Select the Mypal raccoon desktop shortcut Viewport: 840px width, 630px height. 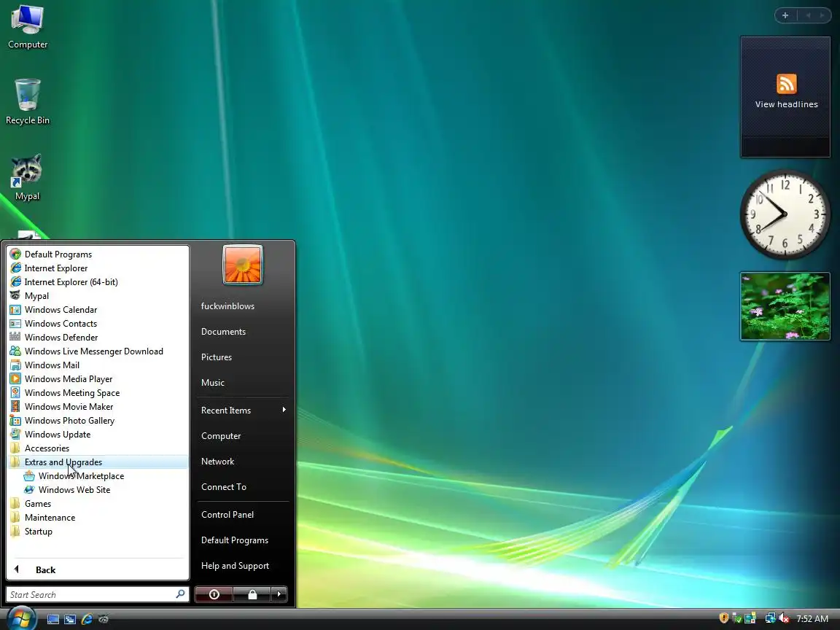tap(28, 177)
